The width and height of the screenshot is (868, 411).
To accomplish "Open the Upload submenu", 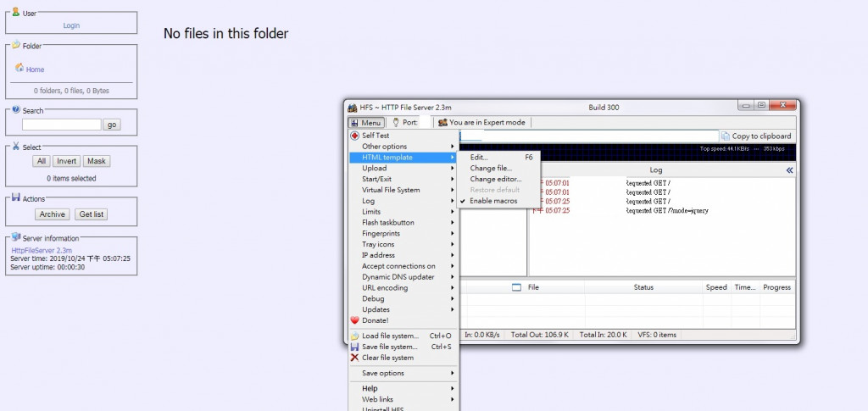I will [x=404, y=168].
